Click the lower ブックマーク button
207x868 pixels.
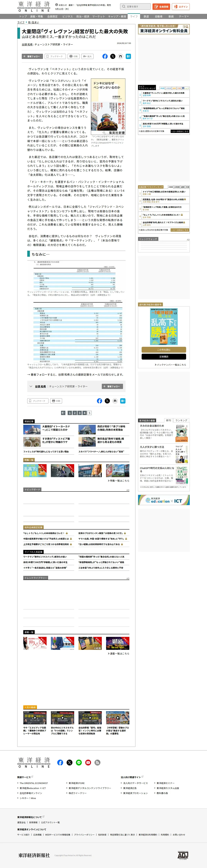coord(38,401)
